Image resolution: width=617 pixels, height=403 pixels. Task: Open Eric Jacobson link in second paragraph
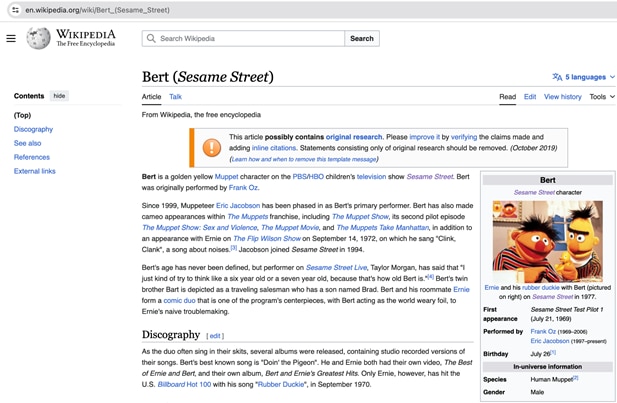(238, 205)
